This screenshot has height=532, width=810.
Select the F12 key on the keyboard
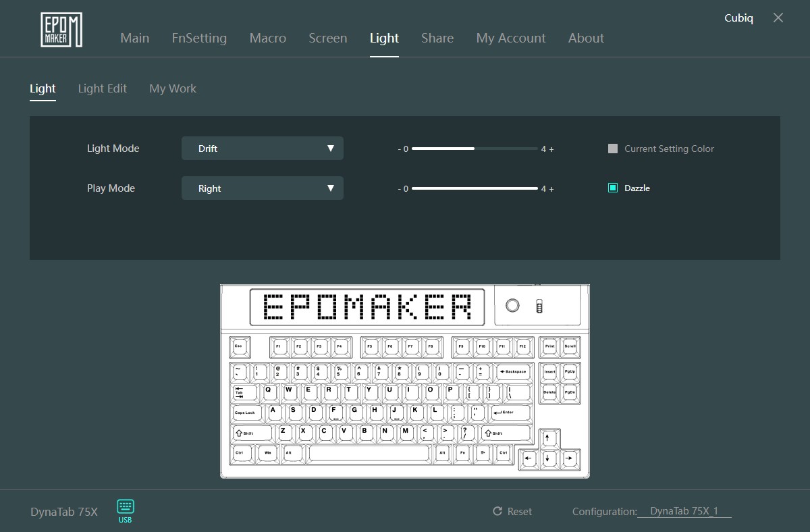[522, 346]
